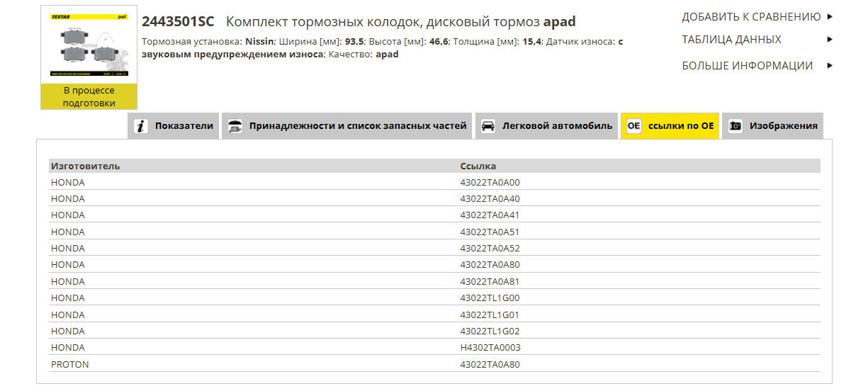Select reference 43022TL1G01
This screenshot has width=868, height=391.
(490, 314)
